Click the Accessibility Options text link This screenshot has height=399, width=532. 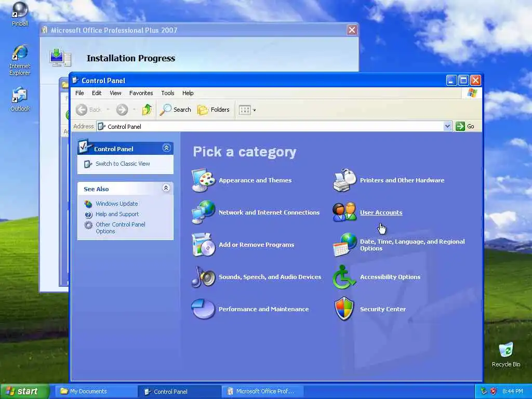point(390,277)
